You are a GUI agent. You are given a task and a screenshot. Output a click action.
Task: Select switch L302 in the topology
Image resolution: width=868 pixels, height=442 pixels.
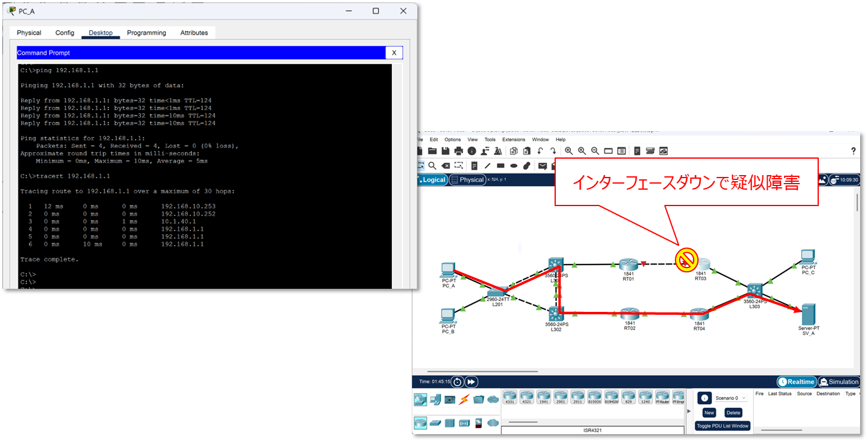[556, 314]
